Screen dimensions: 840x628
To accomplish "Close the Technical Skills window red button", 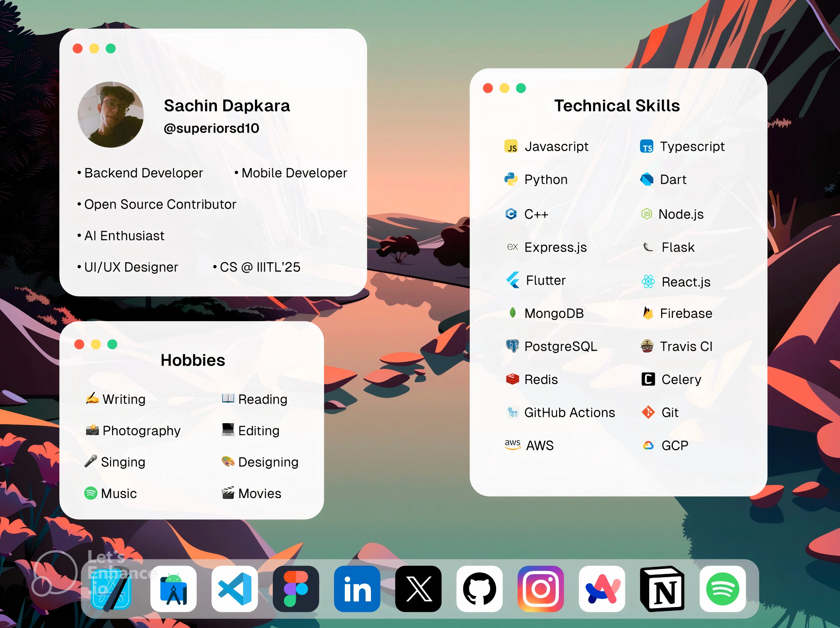I will pos(488,88).
